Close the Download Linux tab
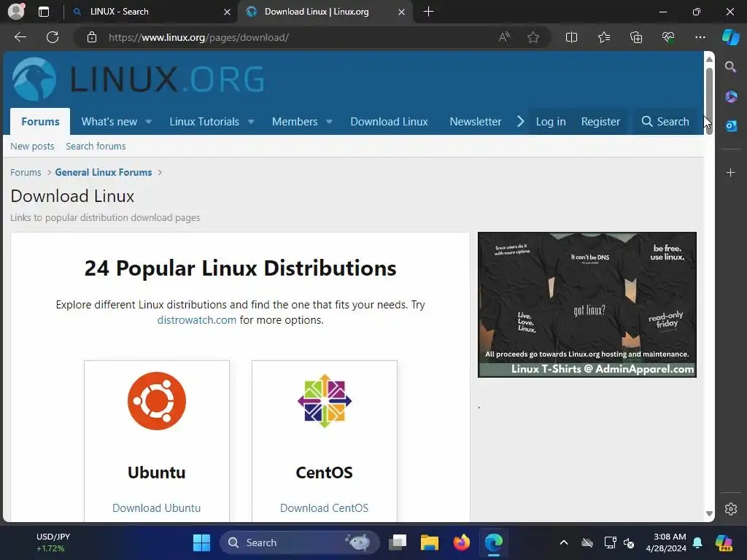 (401, 12)
